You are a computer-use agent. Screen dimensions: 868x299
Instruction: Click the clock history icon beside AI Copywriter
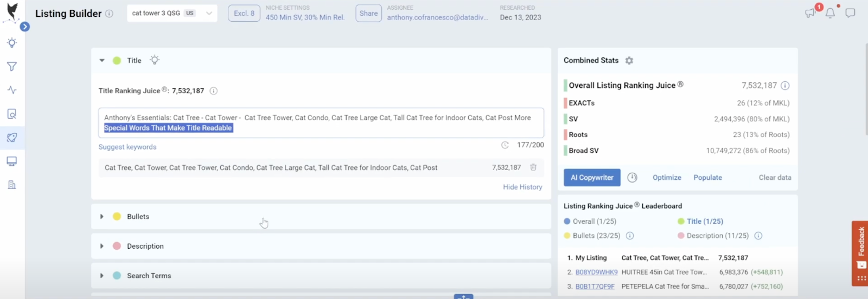[632, 178]
